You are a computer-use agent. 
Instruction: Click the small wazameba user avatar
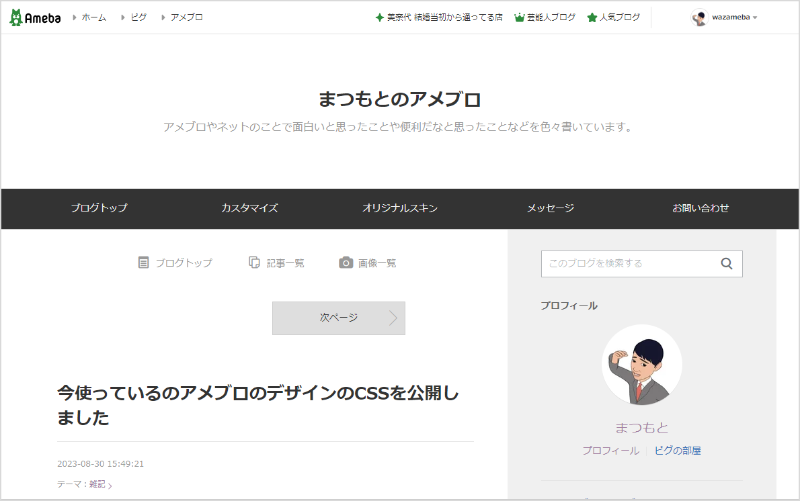click(x=699, y=18)
